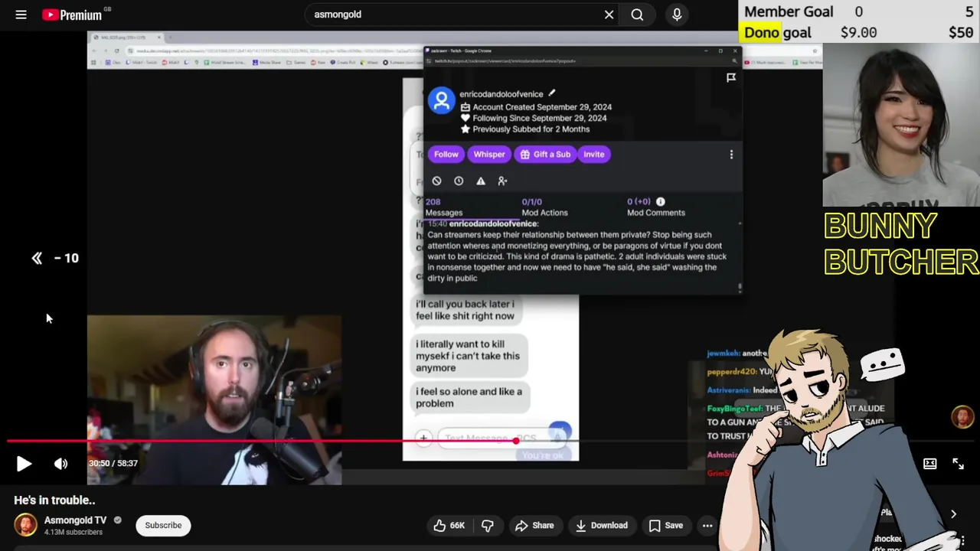Edit nickname with the pencil icon
The height and width of the screenshot is (551, 980).
552,93
